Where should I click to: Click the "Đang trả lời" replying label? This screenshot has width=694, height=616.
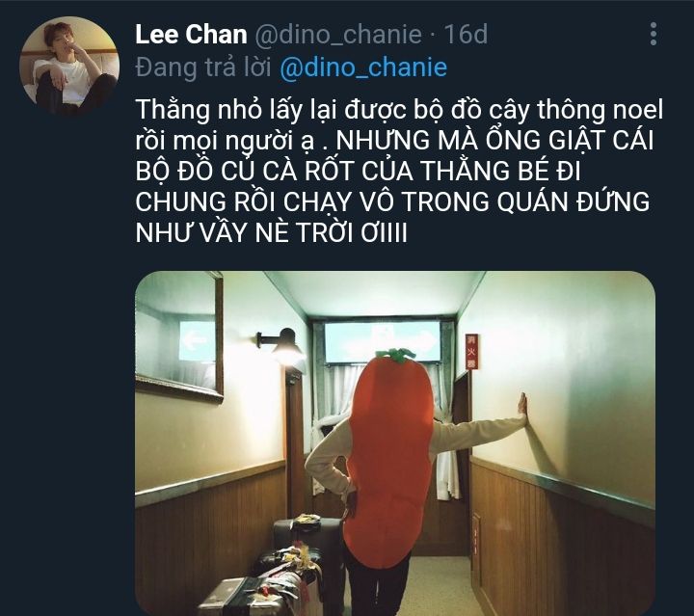(x=203, y=67)
